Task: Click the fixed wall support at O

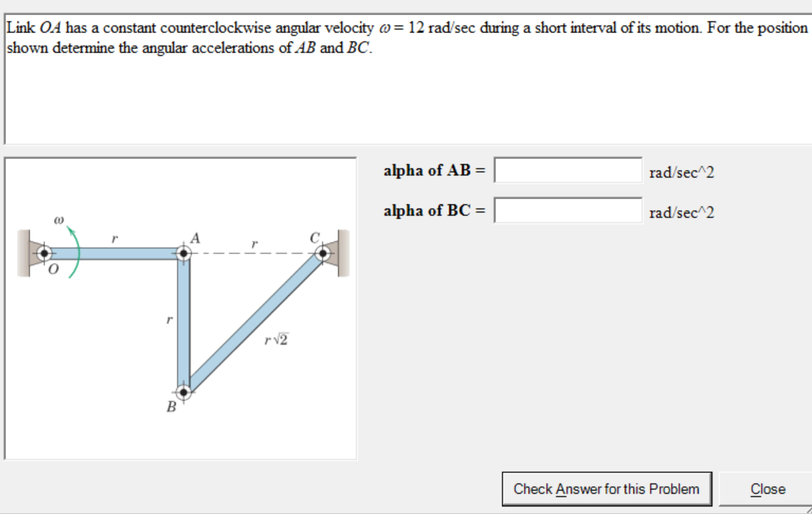Action: click(25, 254)
